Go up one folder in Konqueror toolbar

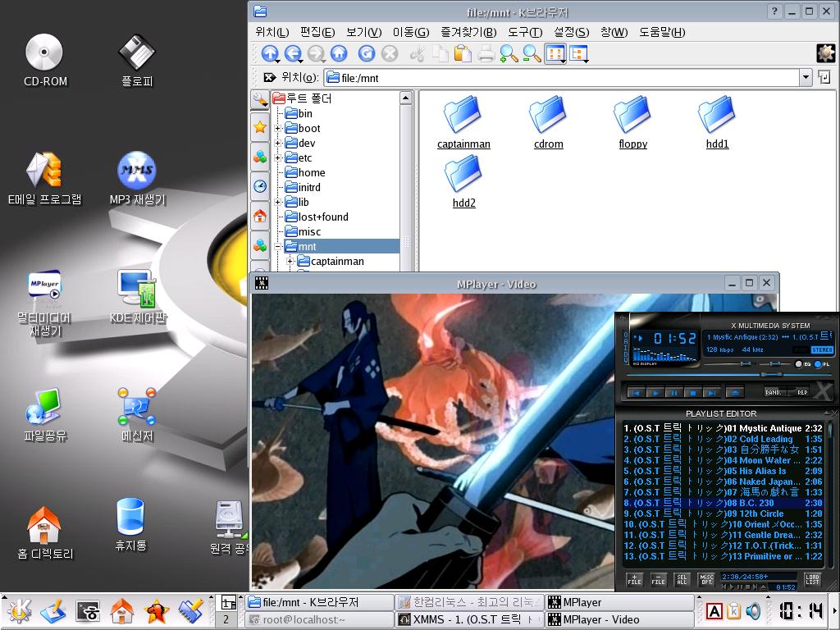tap(270, 53)
